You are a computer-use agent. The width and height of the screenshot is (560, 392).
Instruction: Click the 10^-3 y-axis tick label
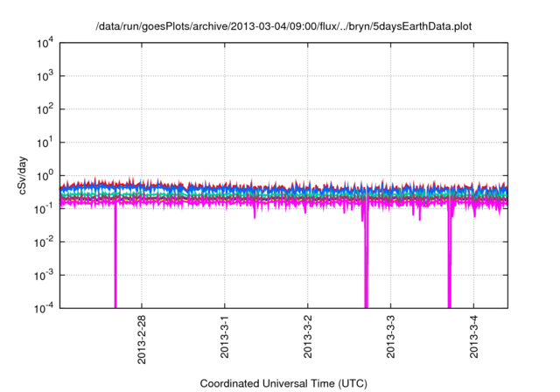tap(45, 276)
